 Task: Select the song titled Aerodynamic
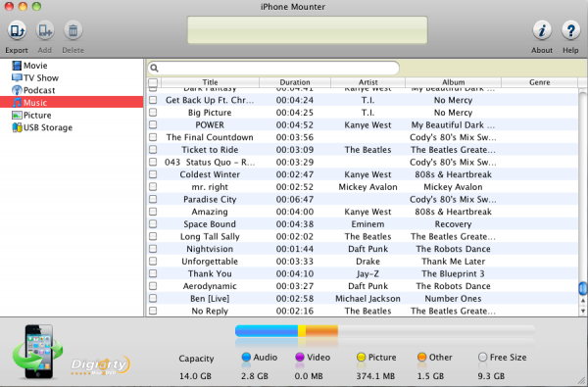(x=210, y=286)
